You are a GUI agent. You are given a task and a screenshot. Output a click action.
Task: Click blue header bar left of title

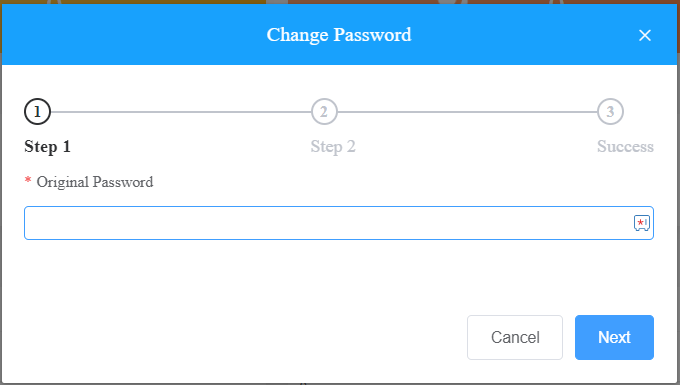pos(130,35)
